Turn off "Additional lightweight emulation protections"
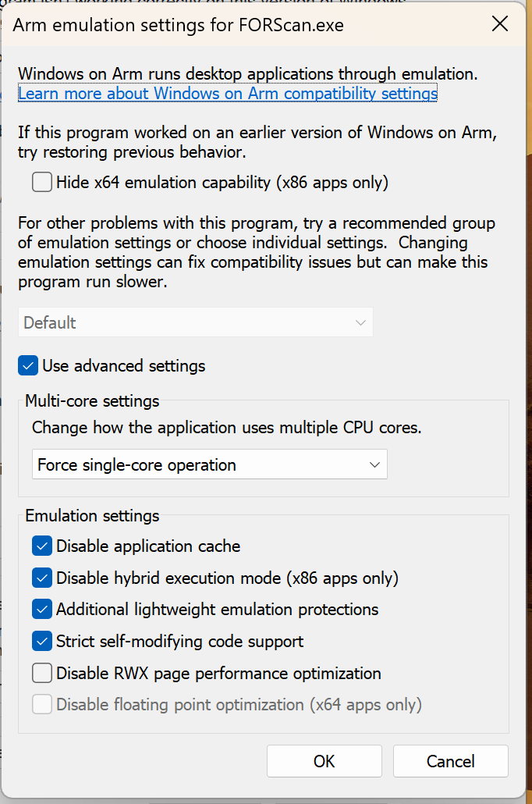Viewport: 532px width, 804px height. 42,609
